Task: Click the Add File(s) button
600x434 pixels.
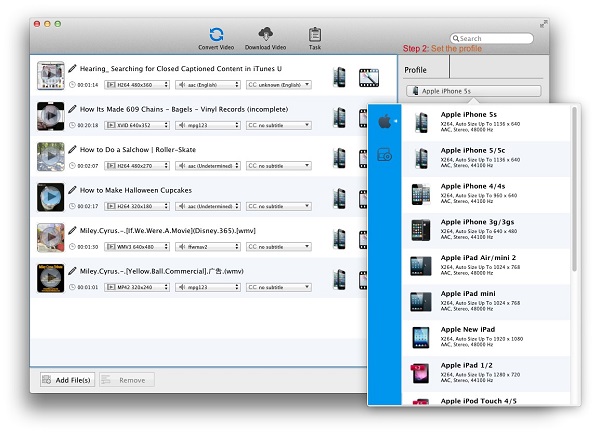Action: coord(67,380)
